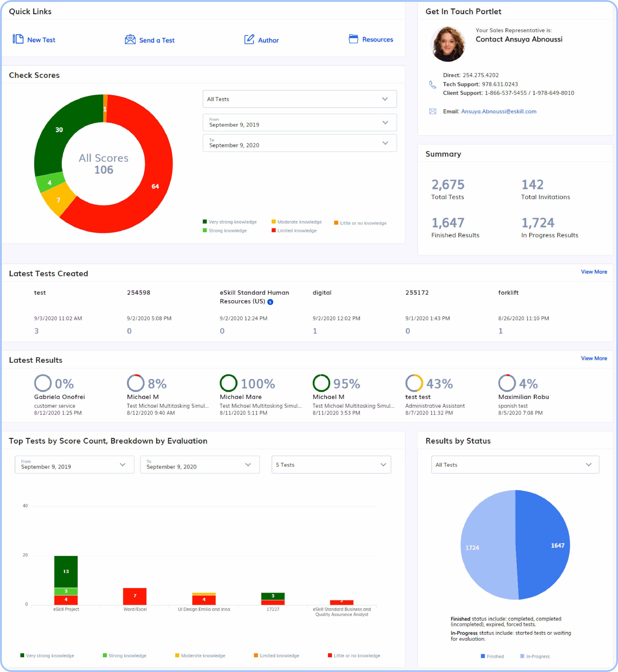
Task: Expand the From date dropdown in Check Scores
Action: pos(300,122)
